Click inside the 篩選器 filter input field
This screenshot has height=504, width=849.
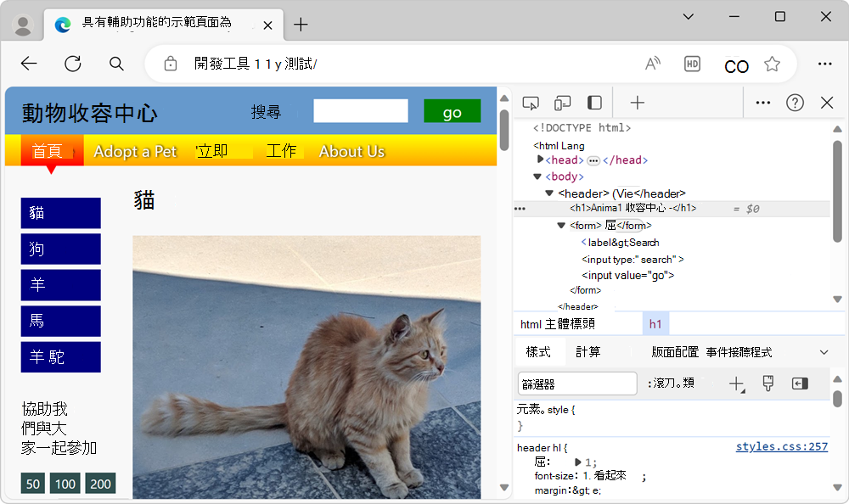click(x=576, y=383)
